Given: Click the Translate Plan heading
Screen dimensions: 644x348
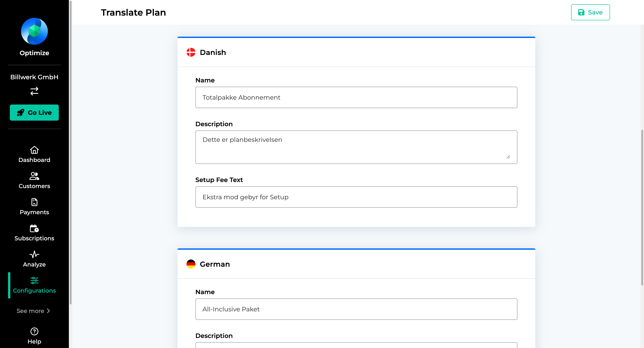Looking at the screenshot, I should click(133, 13).
